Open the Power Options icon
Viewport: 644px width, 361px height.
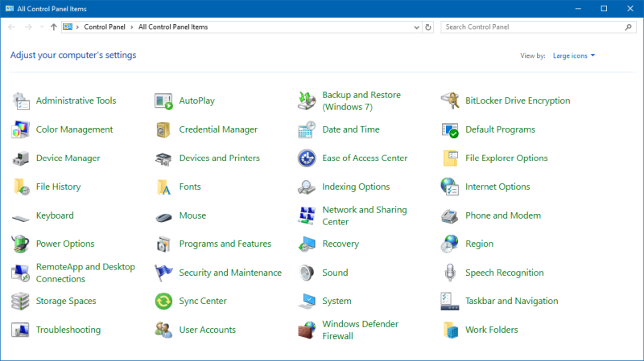21,244
